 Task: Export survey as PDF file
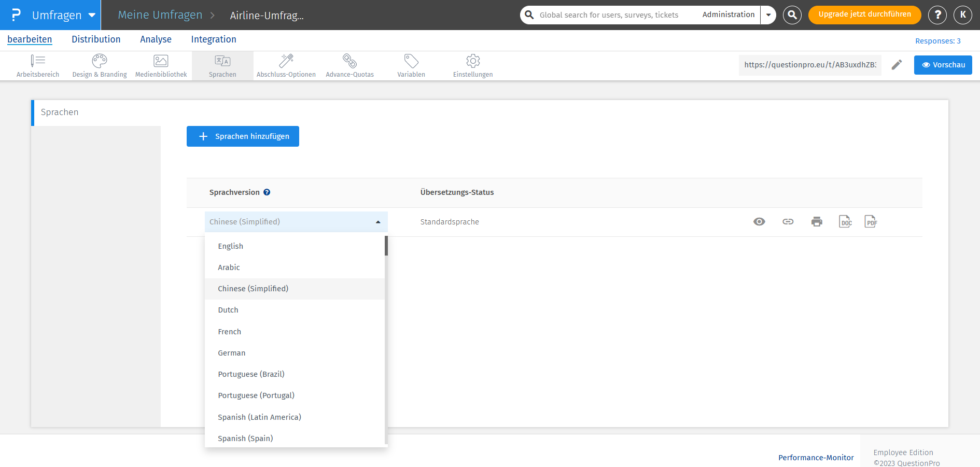pyautogui.click(x=871, y=222)
